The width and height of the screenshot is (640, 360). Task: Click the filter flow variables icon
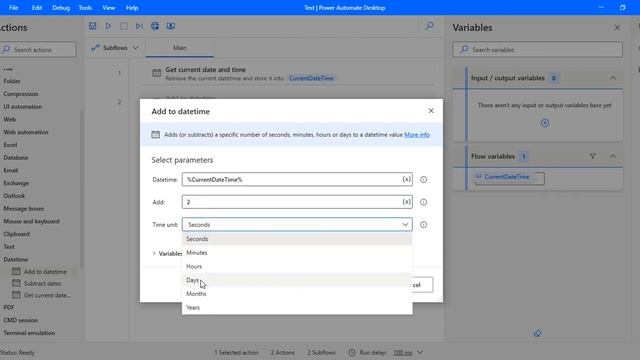(x=593, y=156)
